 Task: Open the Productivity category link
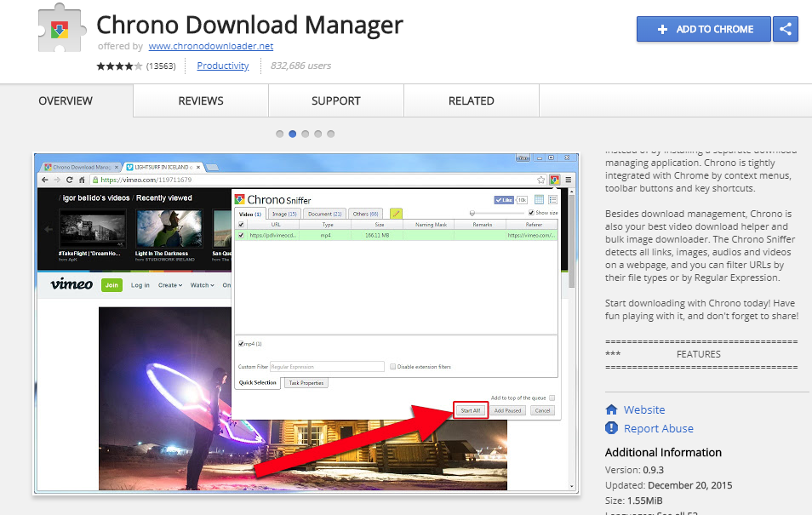point(223,66)
